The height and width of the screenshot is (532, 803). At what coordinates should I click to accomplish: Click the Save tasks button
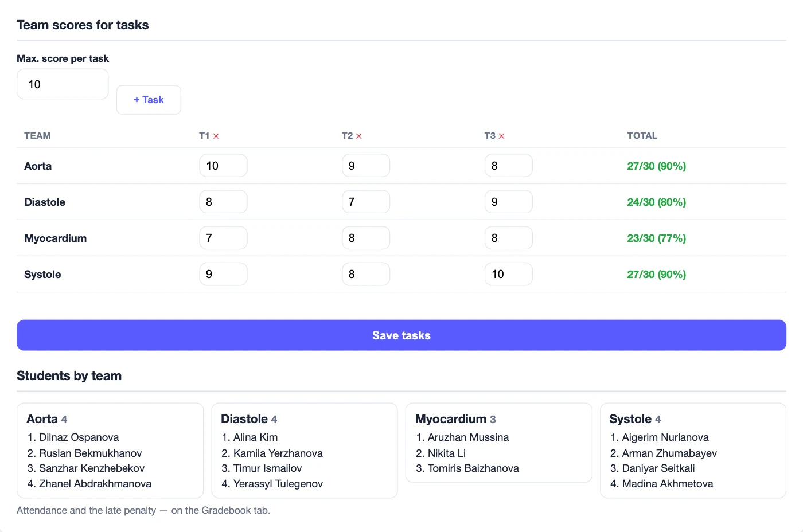pos(402,335)
